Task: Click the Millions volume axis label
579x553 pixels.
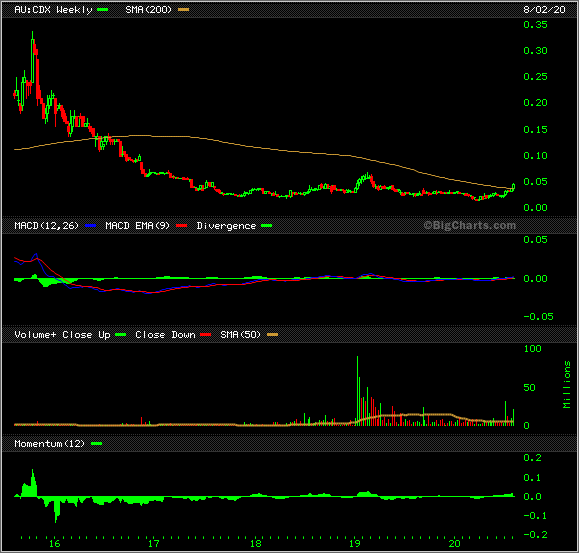Action: [567, 385]
